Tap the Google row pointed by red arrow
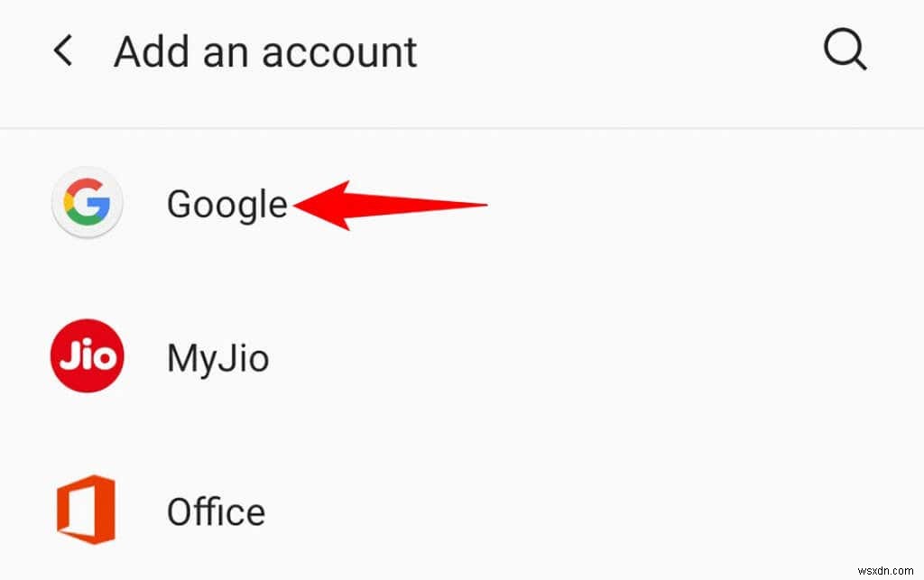The height and width of the screenshot is (580, 924). coord(226,204)
